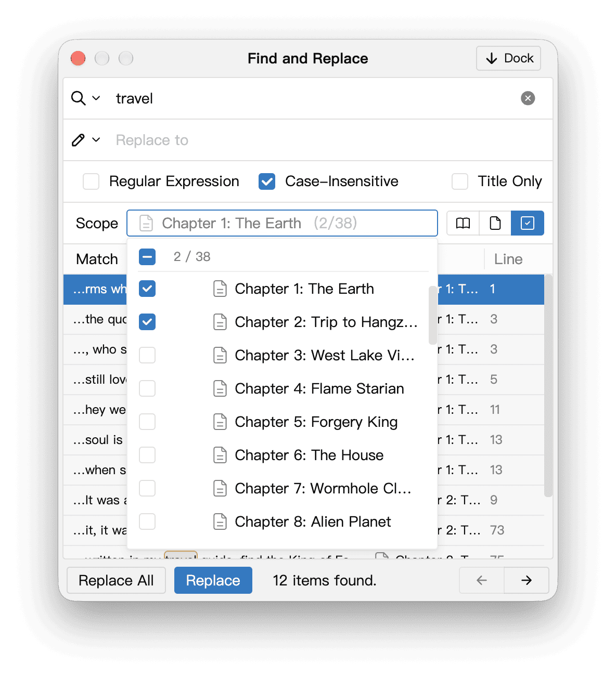Viewport: 616px width, 678px height.
Task: Toggle the 2 / 38 select-all checkbox
Action: (147, 256)
